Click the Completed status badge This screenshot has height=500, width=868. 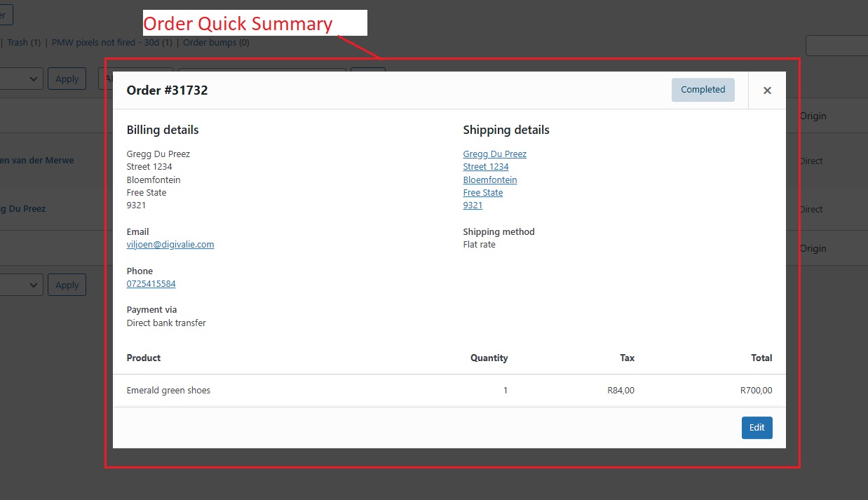[703, 90]
